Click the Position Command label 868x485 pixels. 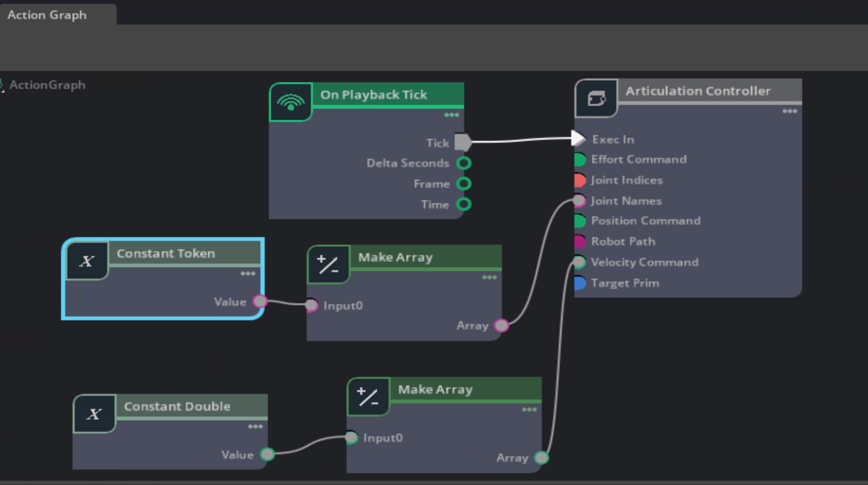tap(646, 221)
